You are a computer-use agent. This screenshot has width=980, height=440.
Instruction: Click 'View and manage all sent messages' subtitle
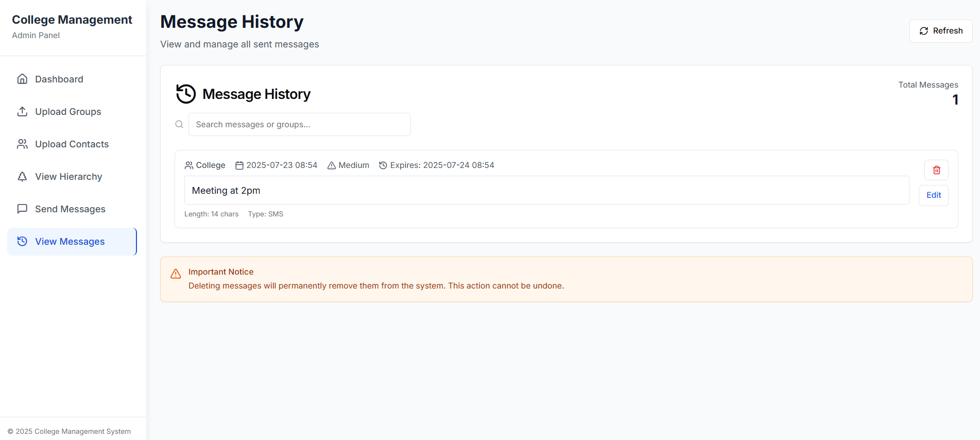pyautogui.click(x=239, y=44)
